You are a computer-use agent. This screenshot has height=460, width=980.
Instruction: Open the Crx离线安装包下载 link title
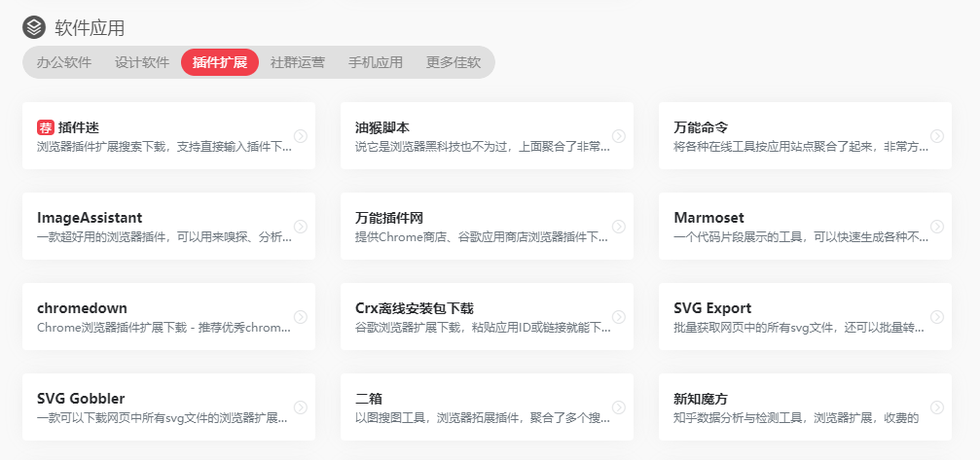pyautogui.click(x=415, y=308)
